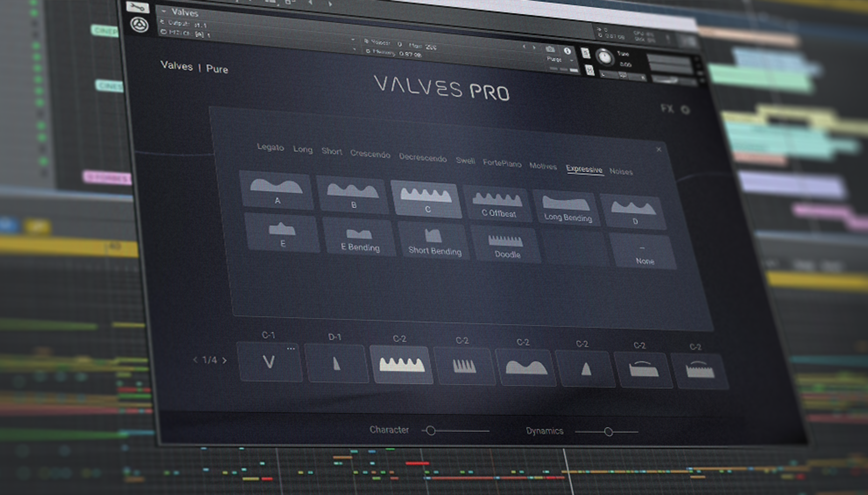Pick the E Bending articulation

coord(359,237)
